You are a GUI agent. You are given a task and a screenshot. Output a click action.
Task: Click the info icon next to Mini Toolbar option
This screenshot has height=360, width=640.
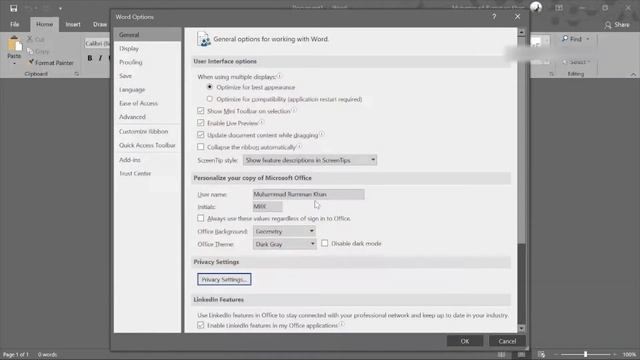pos(293,111)
